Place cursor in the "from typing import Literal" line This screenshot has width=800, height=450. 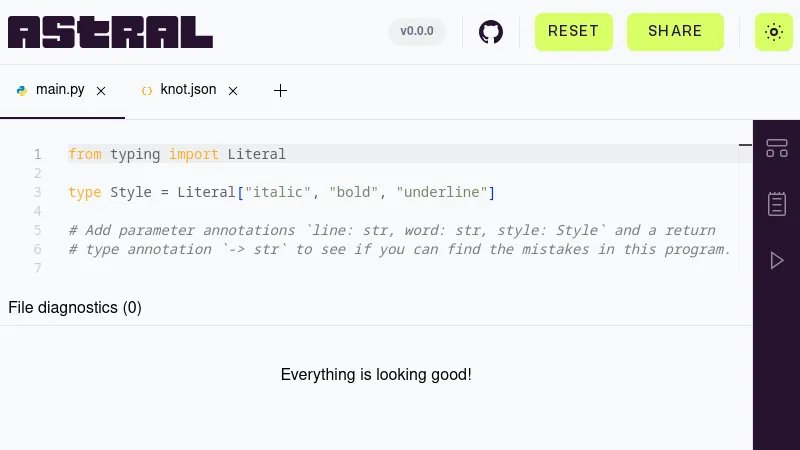pos(200,154)
